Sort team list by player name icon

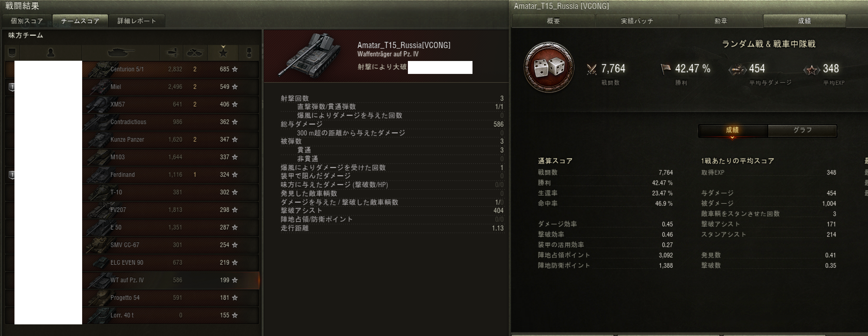click(51, 52)
